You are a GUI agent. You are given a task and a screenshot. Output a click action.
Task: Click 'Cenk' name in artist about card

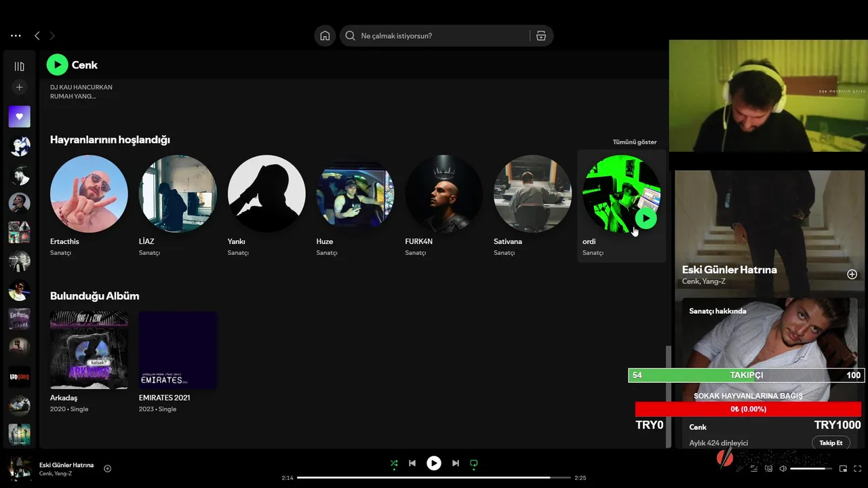[x=698, y=427]
